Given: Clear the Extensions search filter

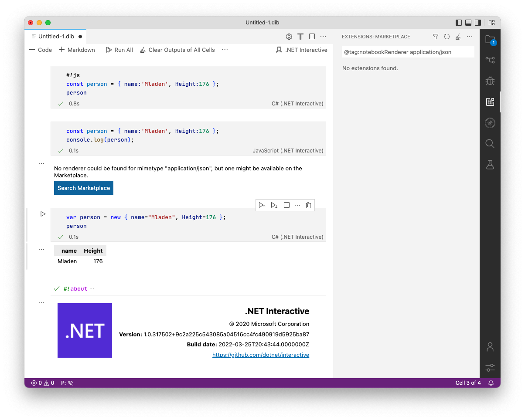Looking at the screenshot, I should point(458,37).
